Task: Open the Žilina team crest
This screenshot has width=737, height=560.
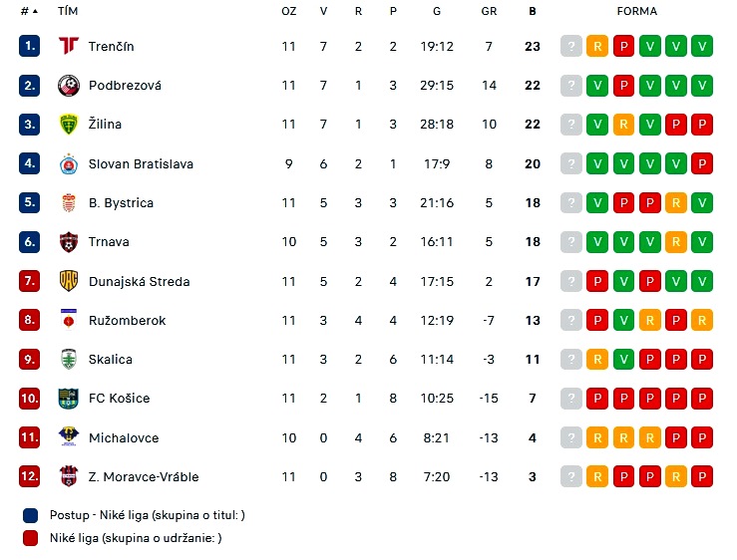Action: pos(69,125)
